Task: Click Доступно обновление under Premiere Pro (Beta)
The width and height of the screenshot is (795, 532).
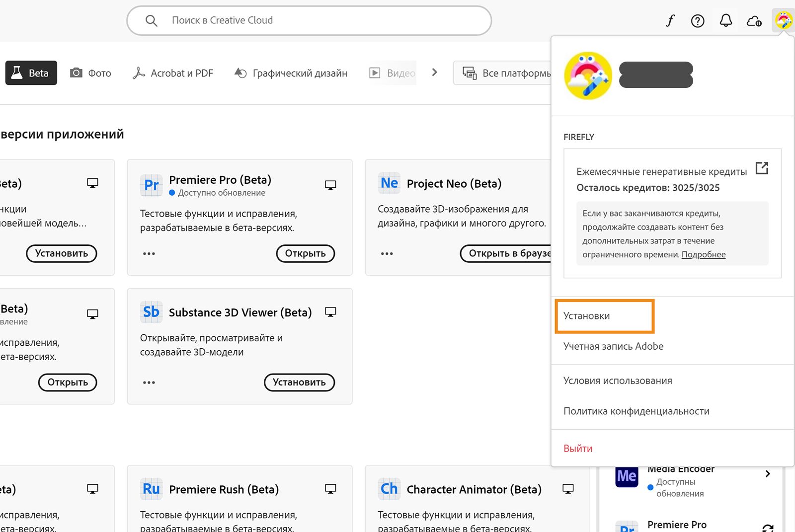Action: tap(222, 193)
